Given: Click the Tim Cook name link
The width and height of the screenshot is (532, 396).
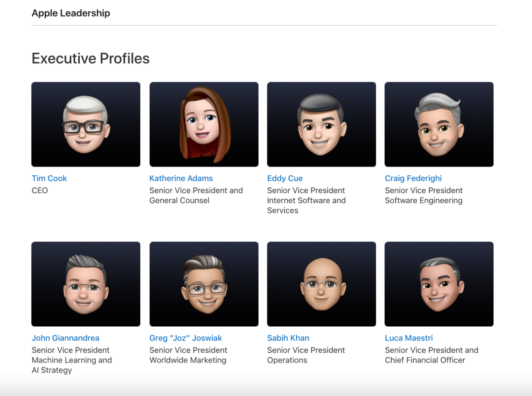Looking at the screenshot, I should point(49,178).
